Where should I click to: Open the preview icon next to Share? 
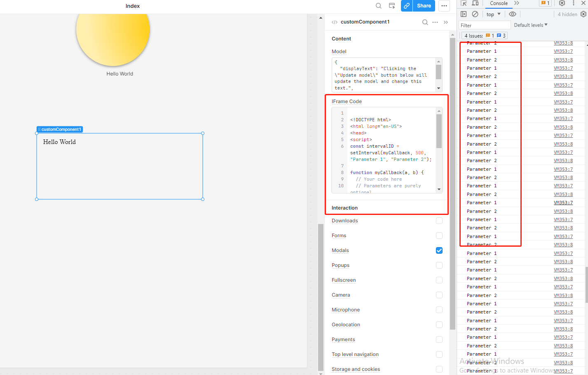click(392, 6)
